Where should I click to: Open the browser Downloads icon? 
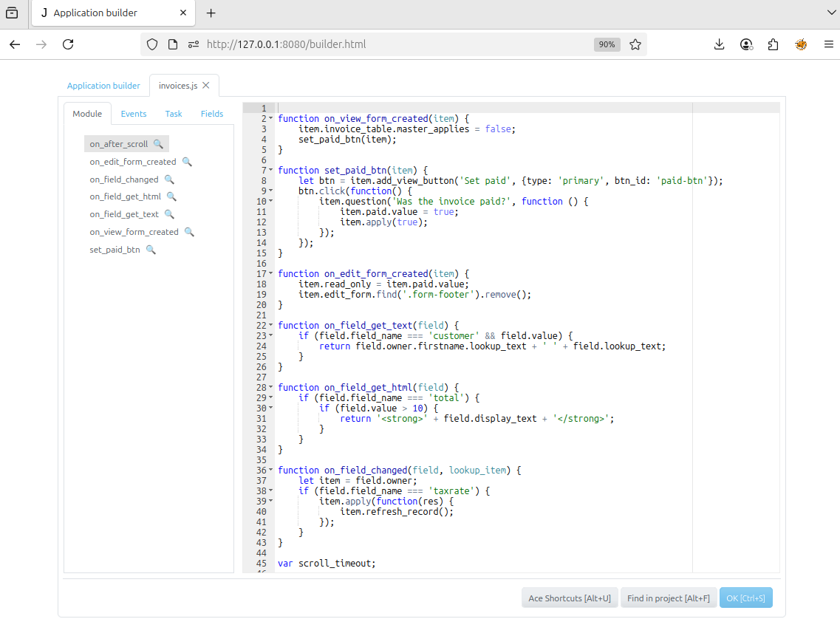(719, 44)
